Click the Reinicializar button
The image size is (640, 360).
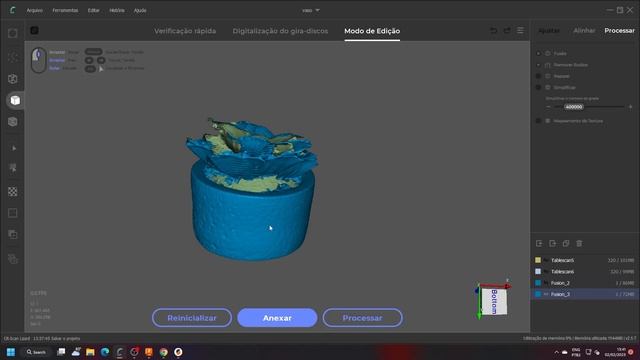coord(192,318)
